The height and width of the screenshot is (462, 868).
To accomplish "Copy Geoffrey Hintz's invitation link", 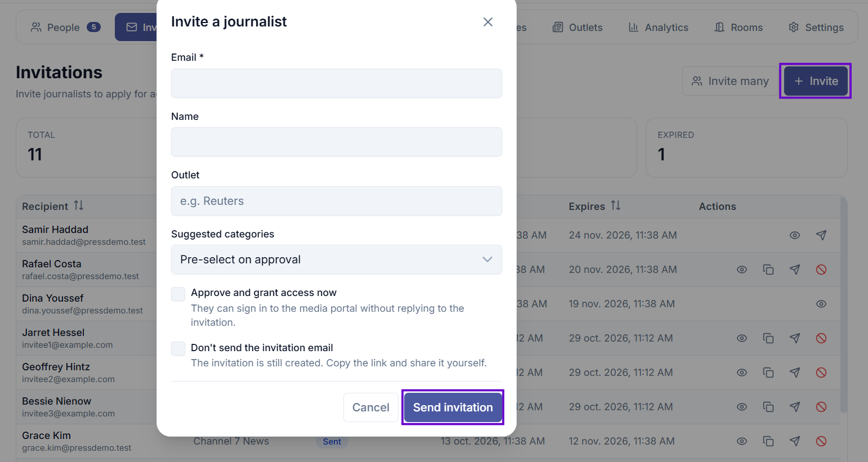I will click(x=768, y=373).
